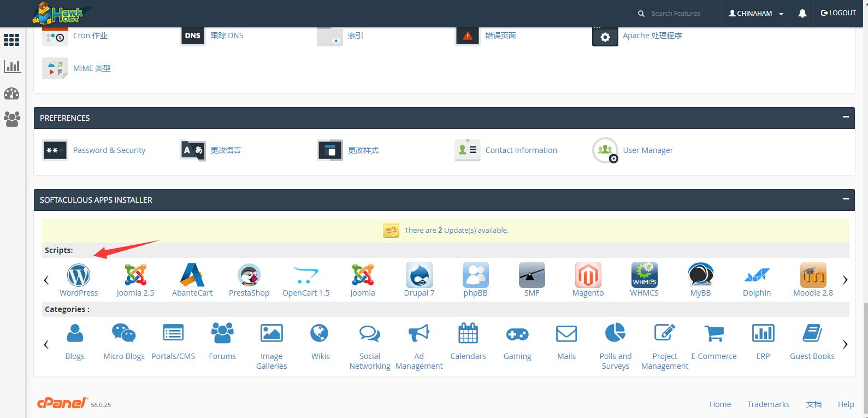Collapse the Preferences section
The image size is (868, 418).
[846, 116]
